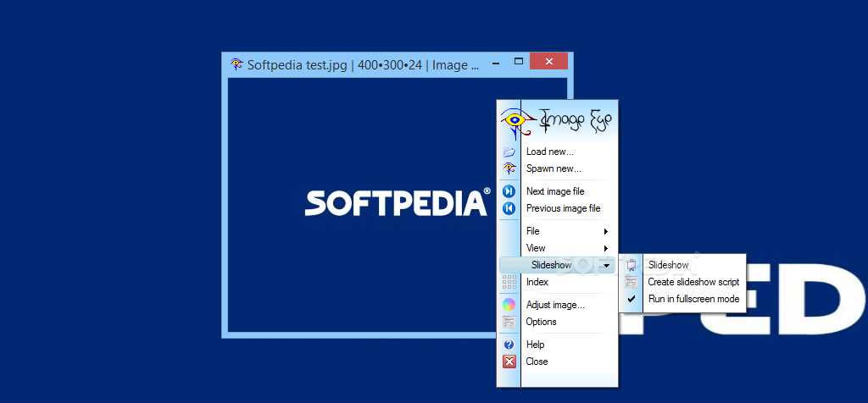The height and width of the screenshot is (403, 868).
Task: Collapse the Slideshow submenu arrow
Action: click(607, 266)
